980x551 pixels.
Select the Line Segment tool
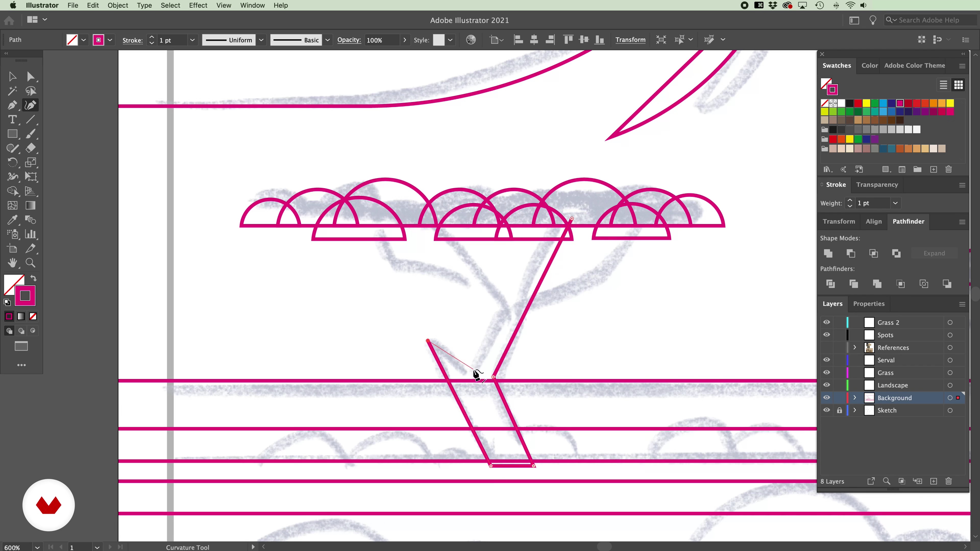pyautogui.click(x=30, y=119)
